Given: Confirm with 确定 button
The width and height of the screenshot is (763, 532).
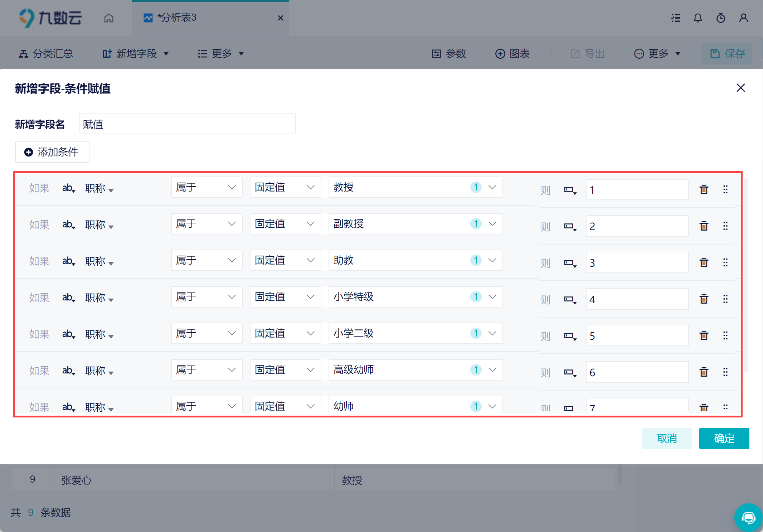Looking at the screenshot, I should pos(724,439).
